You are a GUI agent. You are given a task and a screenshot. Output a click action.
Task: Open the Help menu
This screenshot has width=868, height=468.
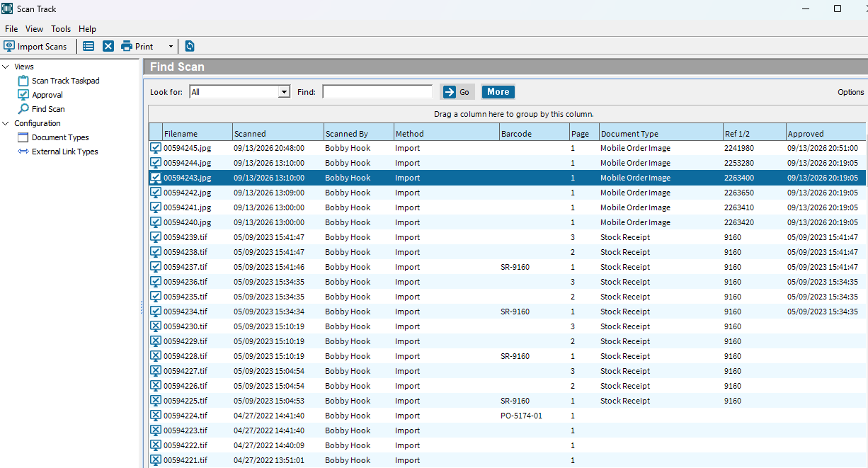click(x=87, y=29)
